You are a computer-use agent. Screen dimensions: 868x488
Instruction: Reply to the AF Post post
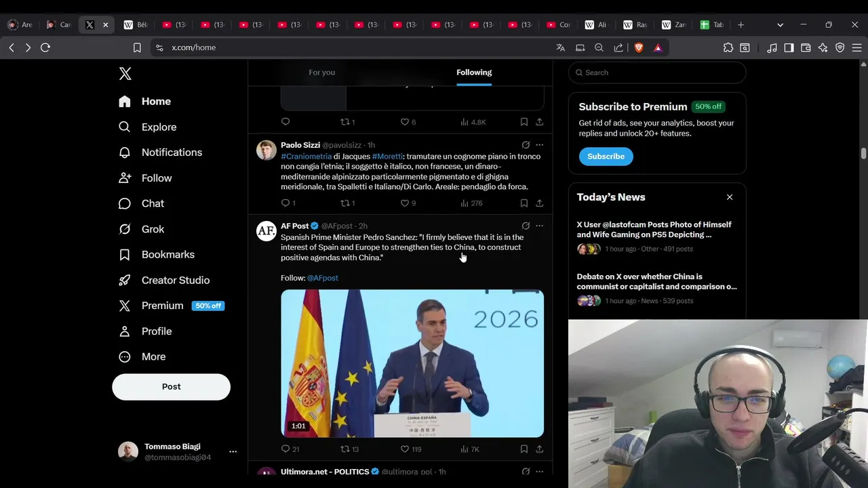pos(285,449)
